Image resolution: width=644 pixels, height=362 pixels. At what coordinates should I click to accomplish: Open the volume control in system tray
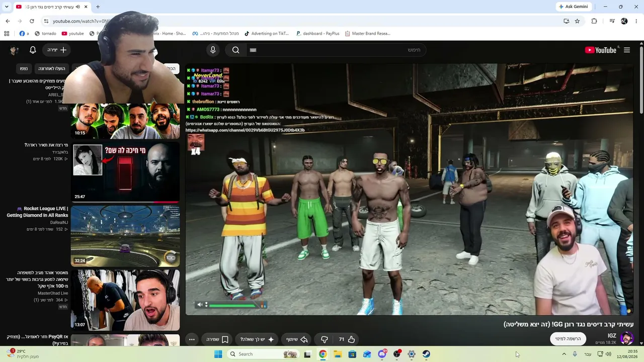click(608, 354)
